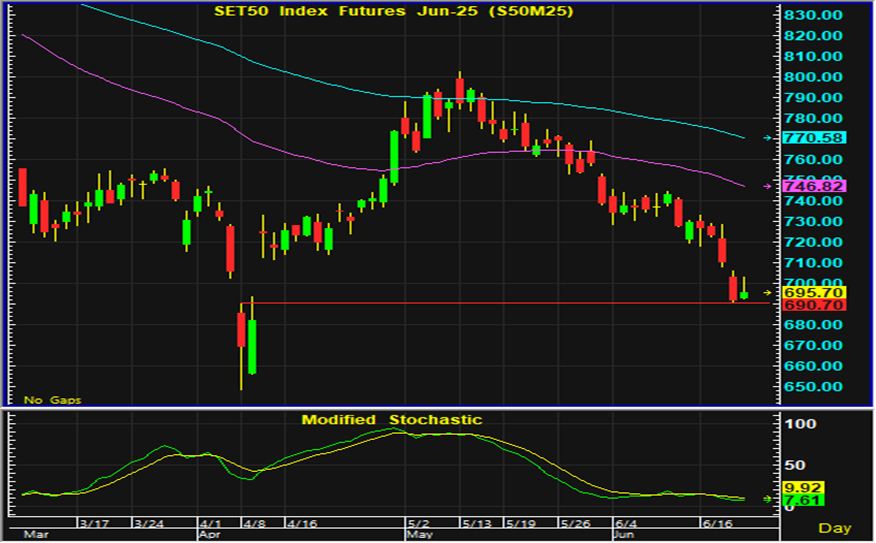This screenshot has height=543, width=876.
Task: Click the yellow arrow marker beside 695.70
Action: (768, 293)
